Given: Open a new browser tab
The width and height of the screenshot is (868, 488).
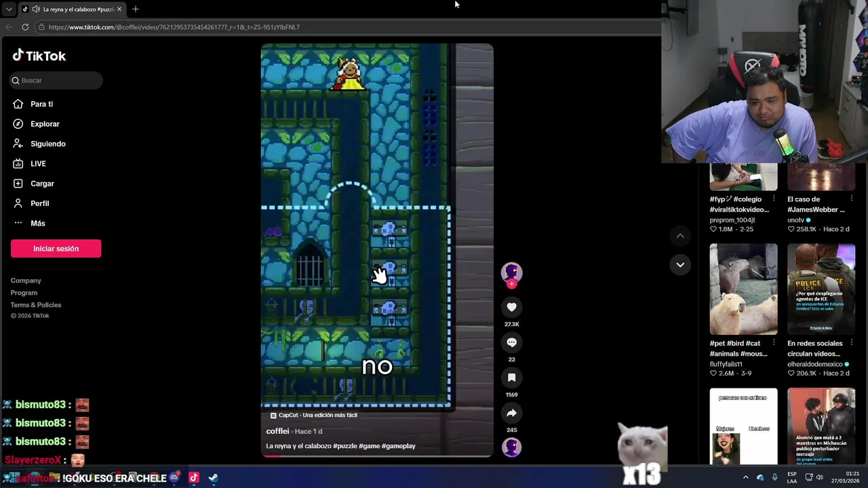Looking at the screenshot, I should click(135, 9).
